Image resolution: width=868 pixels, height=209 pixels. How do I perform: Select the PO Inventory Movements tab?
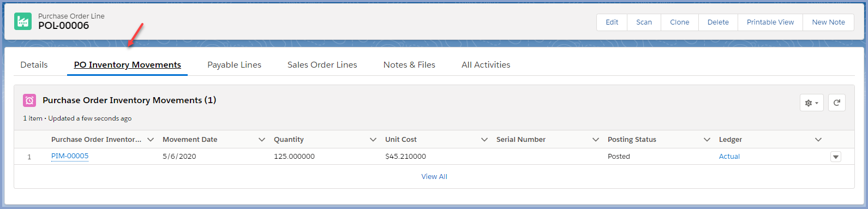pos(128,64)
